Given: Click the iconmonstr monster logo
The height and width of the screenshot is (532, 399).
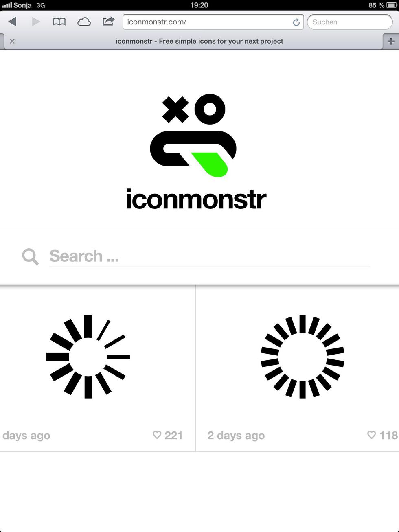Looking at the screenshot, I should pyautogui.click(x=193, y=136).
